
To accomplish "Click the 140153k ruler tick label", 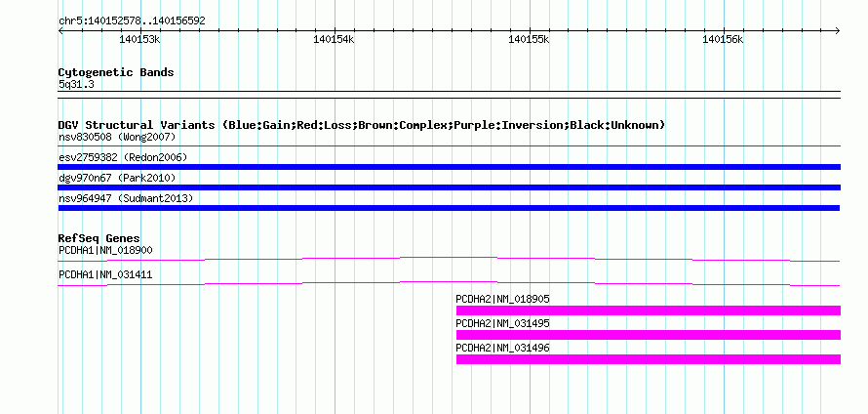I will pos(139,39).
